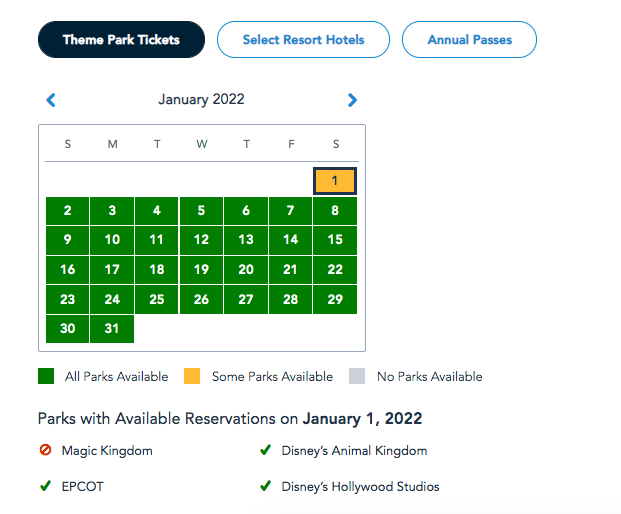Click the checkmark beside Disney's Hollywood Studios
621x514 pixels.
coord(265,485)
